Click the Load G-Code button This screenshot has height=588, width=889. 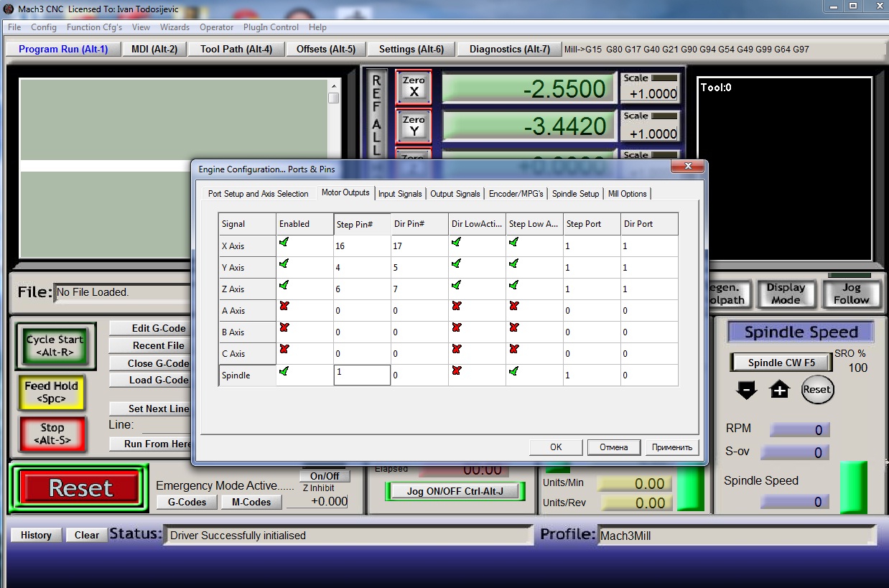[x=150, y=380]
